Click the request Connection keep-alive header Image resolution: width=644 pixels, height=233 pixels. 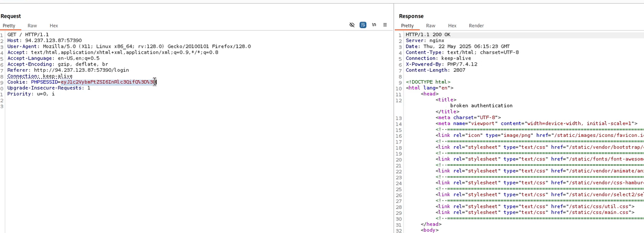[40, 76]
